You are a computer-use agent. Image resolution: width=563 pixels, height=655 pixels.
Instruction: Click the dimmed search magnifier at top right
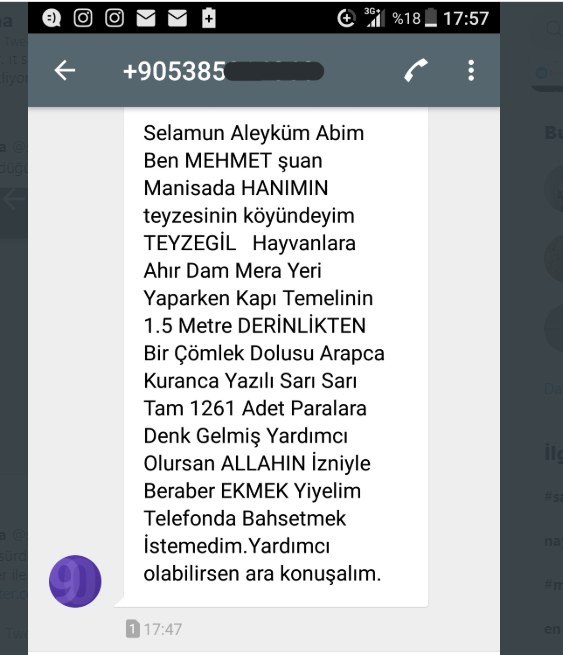(554, 28)
